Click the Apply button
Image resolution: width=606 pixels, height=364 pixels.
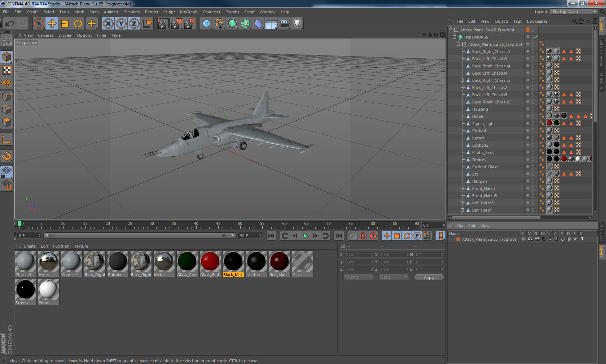pos(429,277)
